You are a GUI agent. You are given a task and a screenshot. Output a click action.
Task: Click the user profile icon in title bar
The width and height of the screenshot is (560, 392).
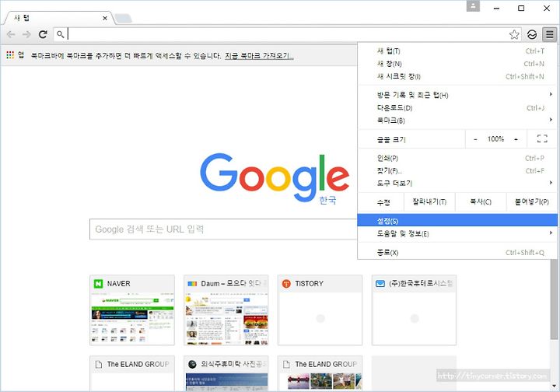click(473, 6)
